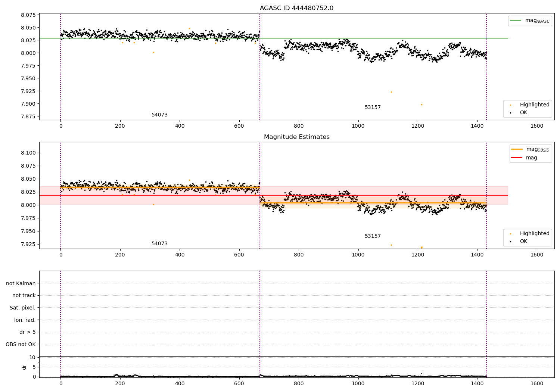Select the red 'mag' legend line sample

pos(517,158)
